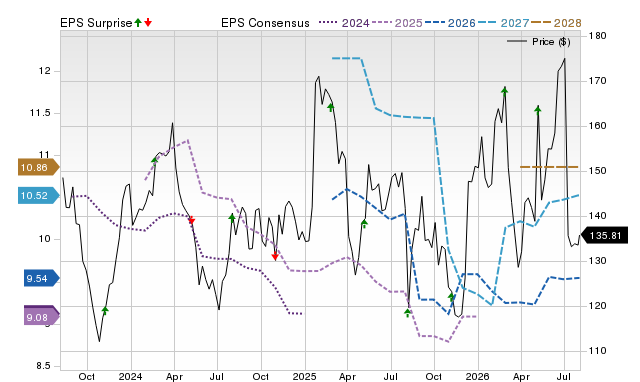
Task: Click the Oct label just before 2025
Action: pyautogui.click(x=260, y=376)
